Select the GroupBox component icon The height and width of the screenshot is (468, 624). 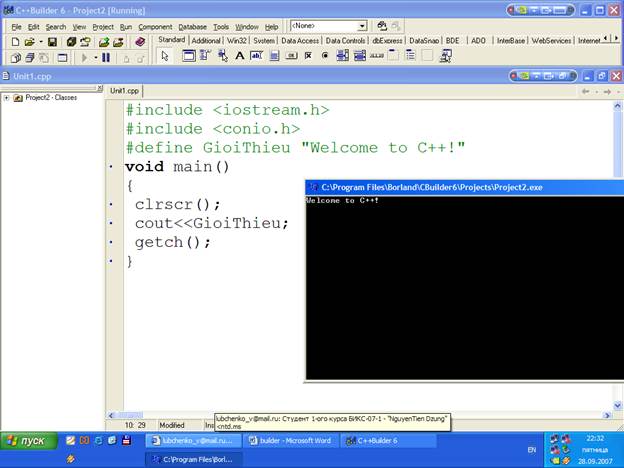pyautogui.click(x=393, y=56)
